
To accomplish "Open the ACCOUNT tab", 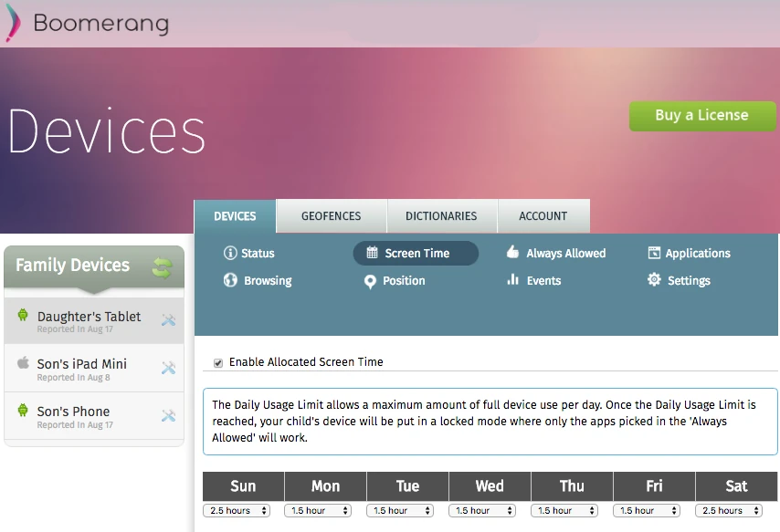I will click(543, 216).
